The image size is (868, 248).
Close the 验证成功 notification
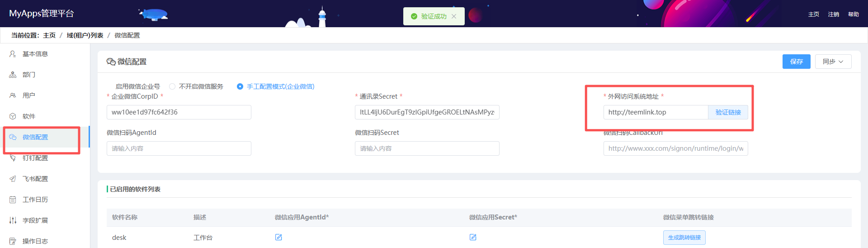[x=454, y=16]
